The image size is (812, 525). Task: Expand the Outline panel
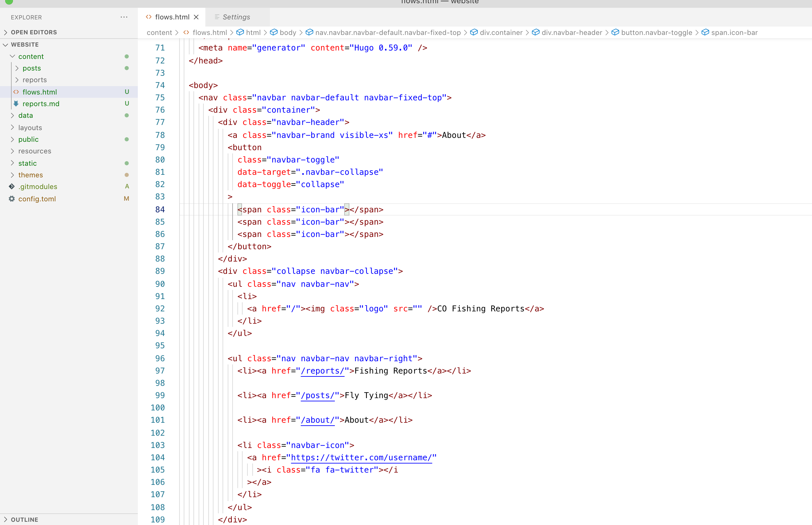[x=24, y=519]
